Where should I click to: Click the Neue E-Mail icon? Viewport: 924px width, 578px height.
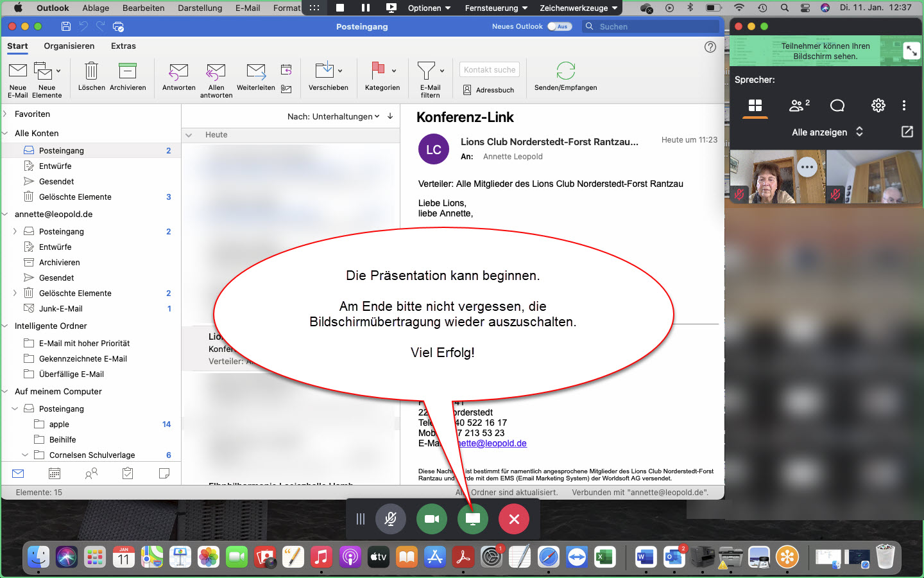[17, 71]
